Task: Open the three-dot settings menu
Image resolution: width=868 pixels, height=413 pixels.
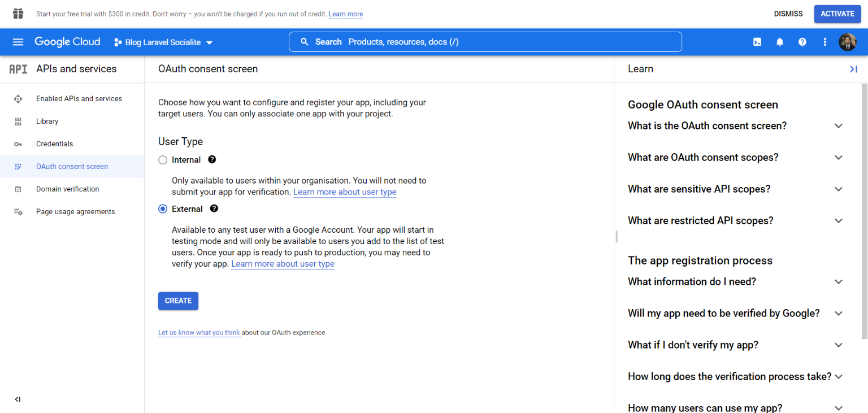Action: coord(825,42)
